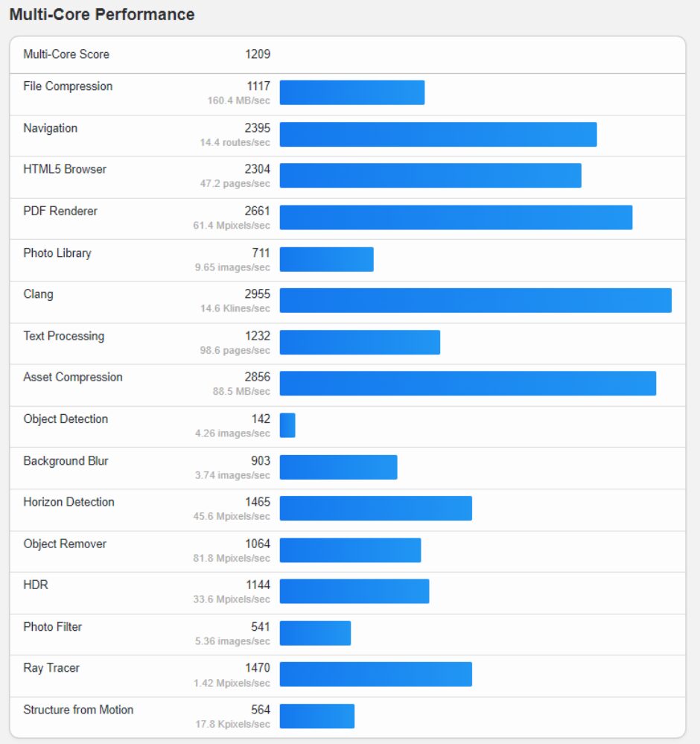Click the Horizon Detection score bar

pyautogui.click(x=375, y=508)
